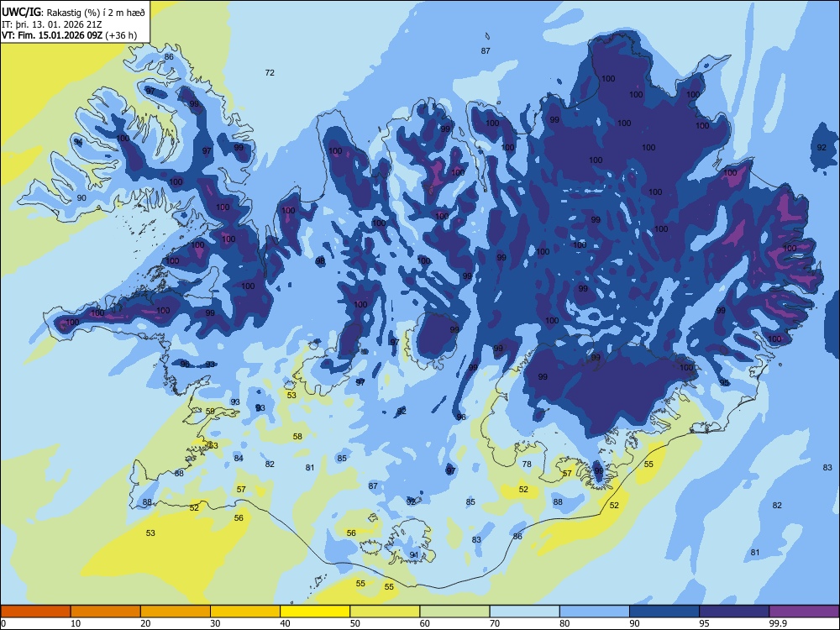Click the legend tick label '80'
This screenshot has height=630, width=840.
[x=564, y=623]
